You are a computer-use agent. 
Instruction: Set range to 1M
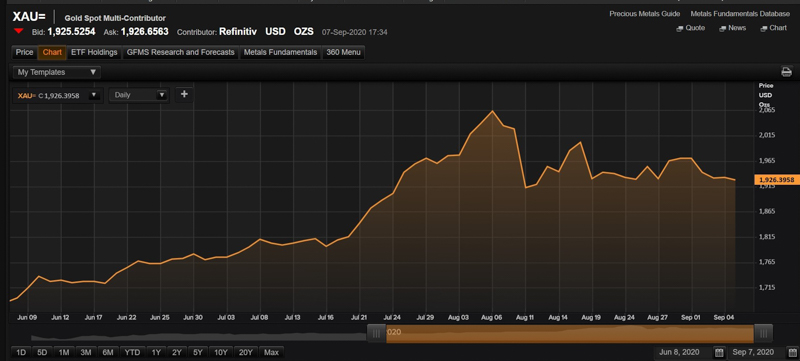(63, 352)
